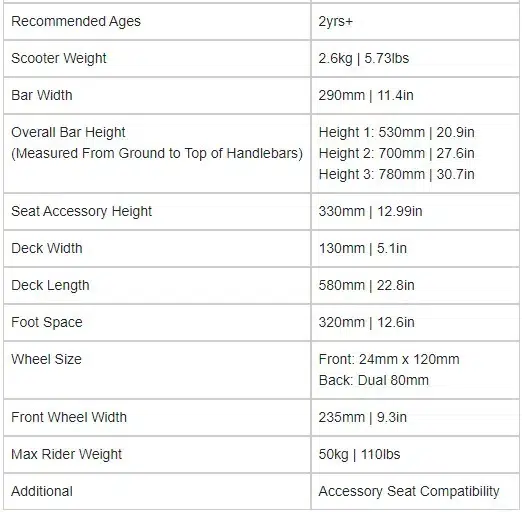Click the Bar Width label
Viewport: 522px width, 512px height.
[42, 95]
